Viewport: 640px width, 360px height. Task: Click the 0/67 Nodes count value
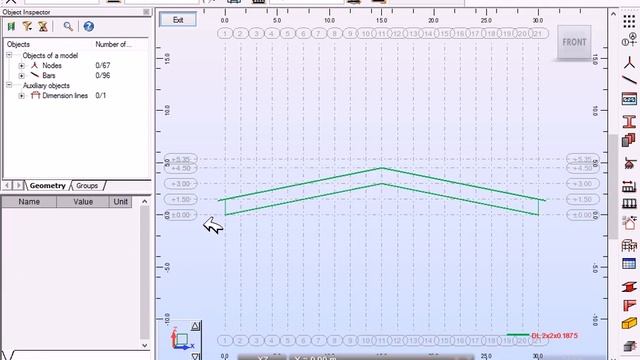point(102,65)
